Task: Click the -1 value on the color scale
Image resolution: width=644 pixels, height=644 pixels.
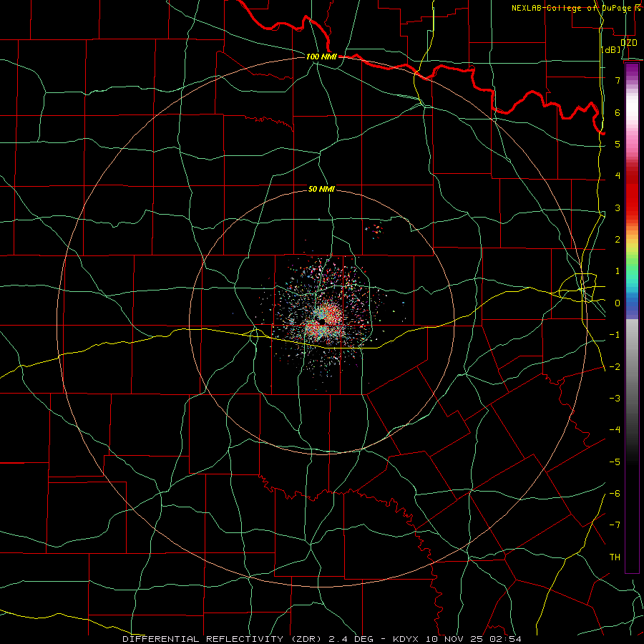Action: click(x=615, y=335)
